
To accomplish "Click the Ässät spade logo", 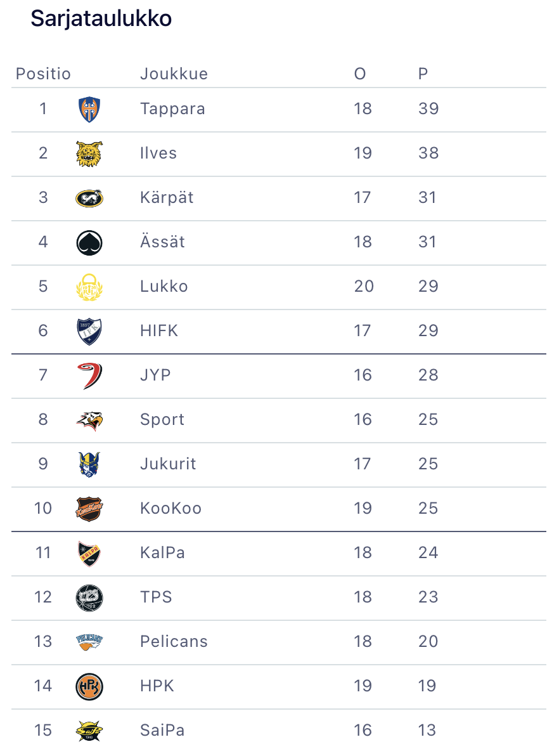I will (89, 242).
